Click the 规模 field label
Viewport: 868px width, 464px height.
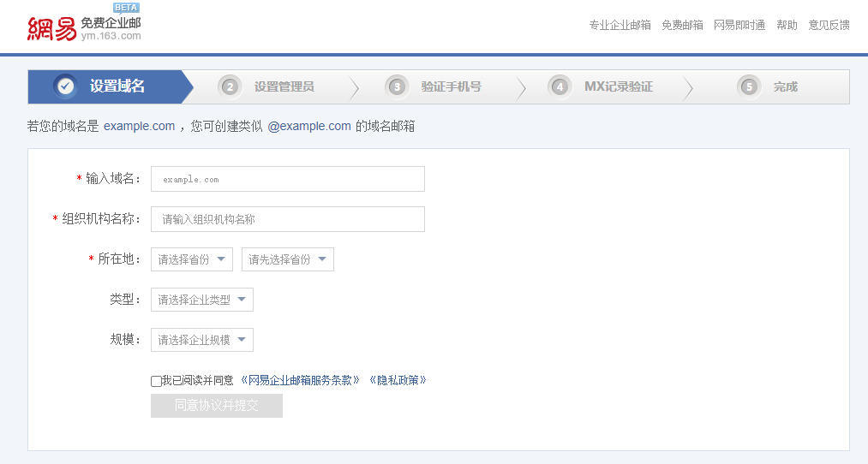[125, 340]
